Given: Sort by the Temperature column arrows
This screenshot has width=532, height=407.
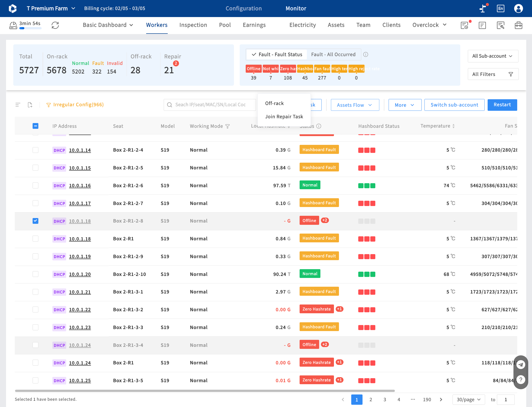Looking at the screenshot, I should pos(454,126).
